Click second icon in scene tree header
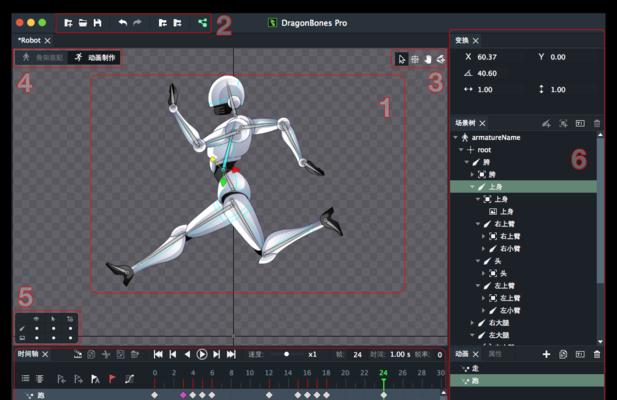The width and height of the screenshot is (617, 400). (563, 124)
